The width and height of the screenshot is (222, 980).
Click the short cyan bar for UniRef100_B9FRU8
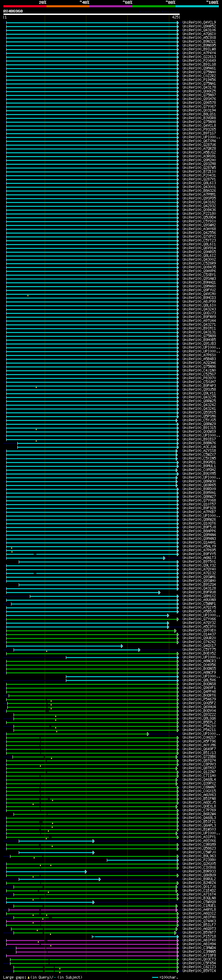coord(83,592)
